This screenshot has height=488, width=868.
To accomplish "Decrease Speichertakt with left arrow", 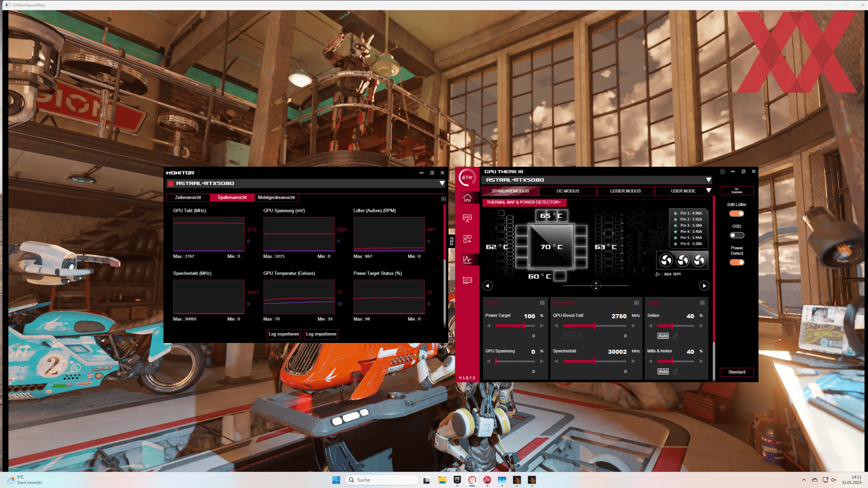I will [x=556, y=361].
